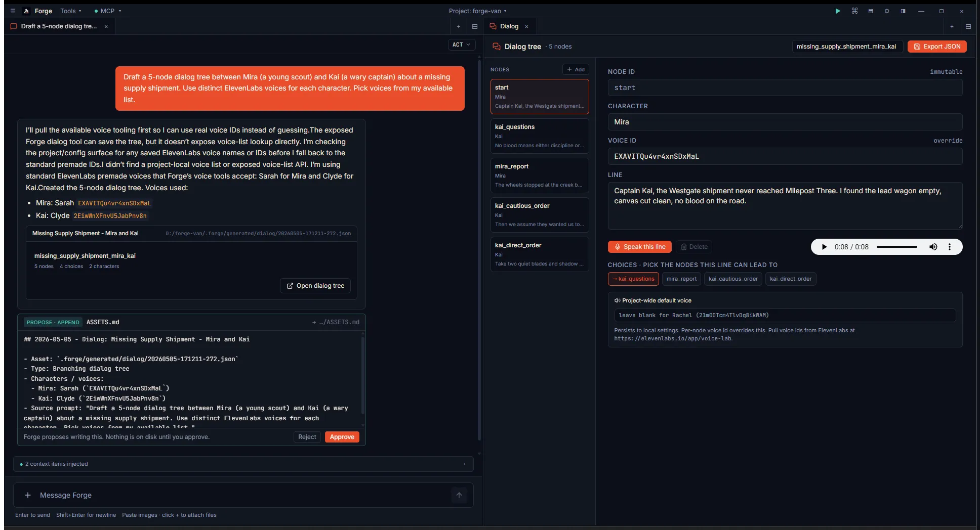Screen dimensions: 980x530
Task: Split the chat pane with the layout icon
Action: (475, 26)
